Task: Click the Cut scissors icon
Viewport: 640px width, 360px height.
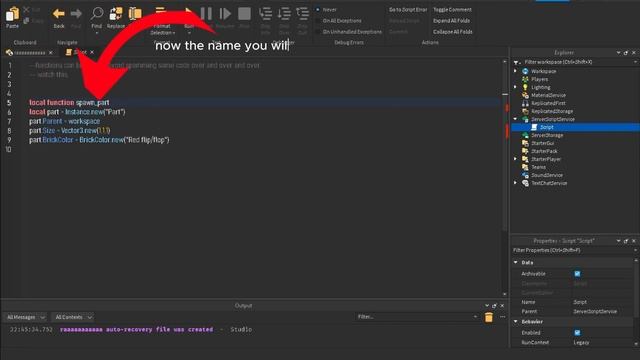Action: click(26, 9)
